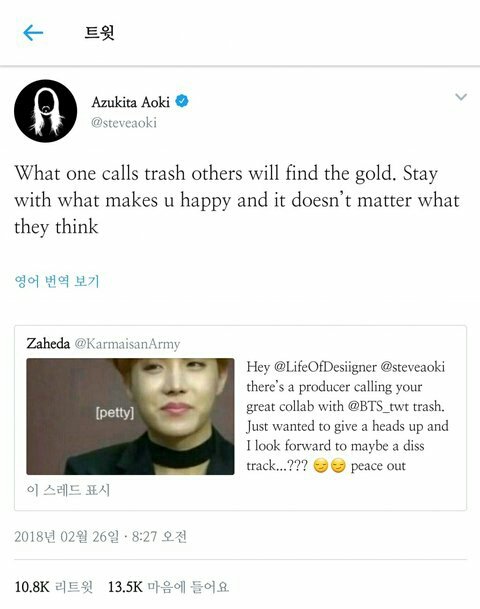Open @LifeOfDesiigner mention in quote
Image resolution: width=480 pixels, height=609 pixels.
325,367
